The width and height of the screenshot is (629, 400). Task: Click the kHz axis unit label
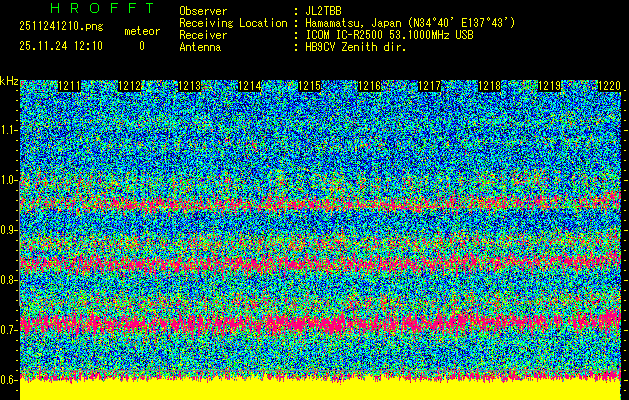point(9,80)
